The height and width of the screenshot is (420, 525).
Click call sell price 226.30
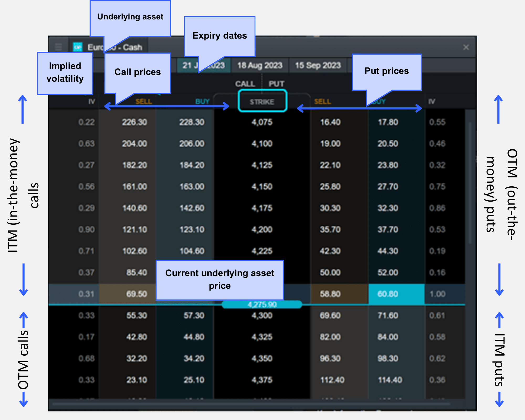point(134,122)
